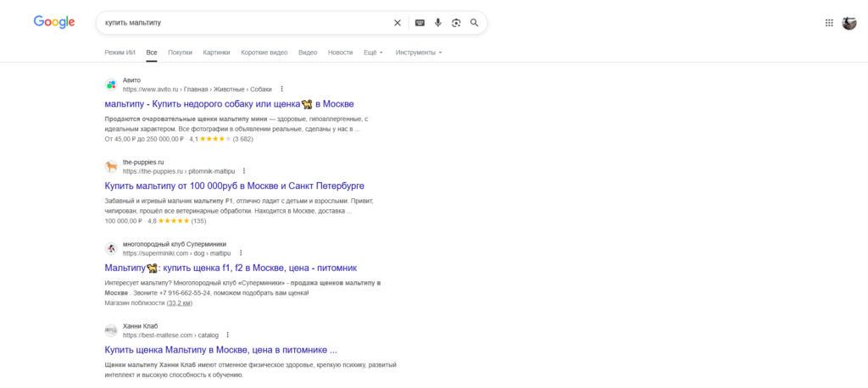This screenshot has width=868, height=388.
Task: Start voice search with microphone icon
Action: click(x=438, y=23)
